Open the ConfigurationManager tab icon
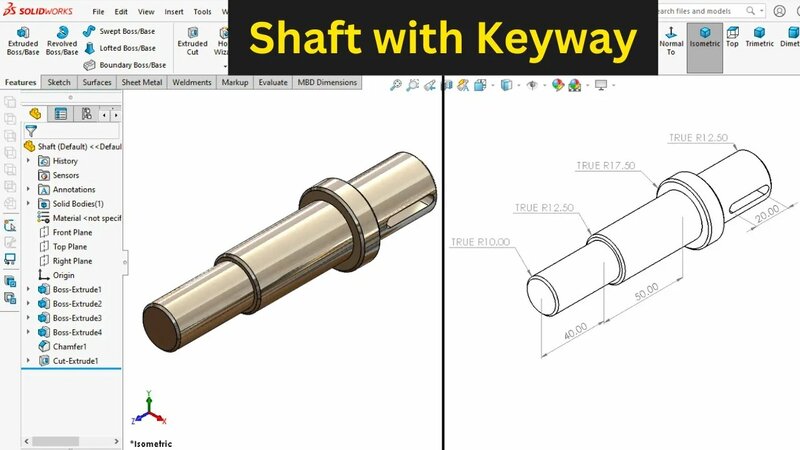The image size is (800, 450). click(x=86, y=114)
